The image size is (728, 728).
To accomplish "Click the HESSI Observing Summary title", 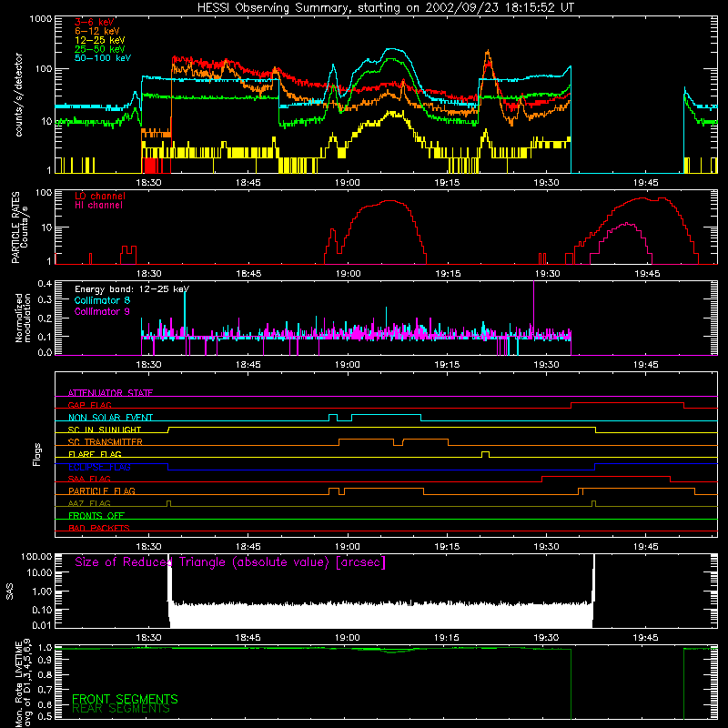I will coord(386,8).
